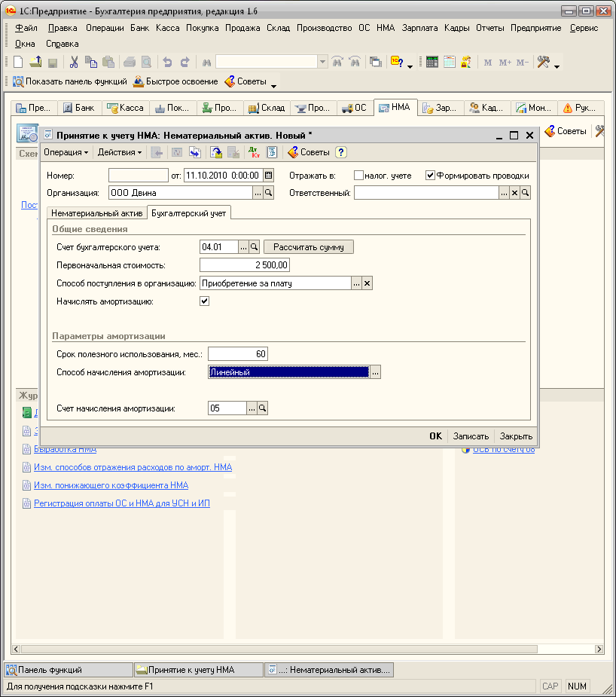Image resolution: width=616 pixels, height=697 pixels.
Task: Open the Операции menu
Action: point(105,28)
